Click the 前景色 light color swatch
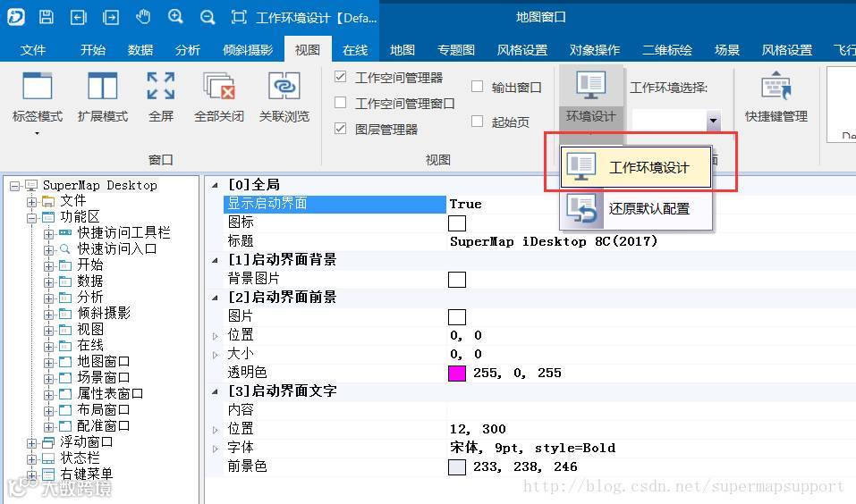Viewport: 856px width, 504px height. (x=457, y=466)
